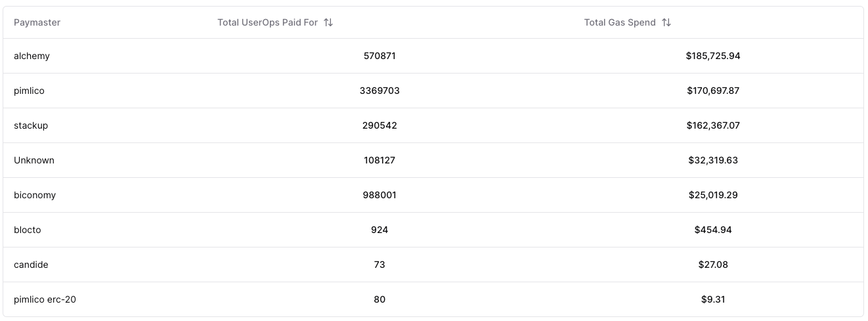The image size is (868, 321).
Task: Click the Paymaster column header
Action: (x=37, y=23)
